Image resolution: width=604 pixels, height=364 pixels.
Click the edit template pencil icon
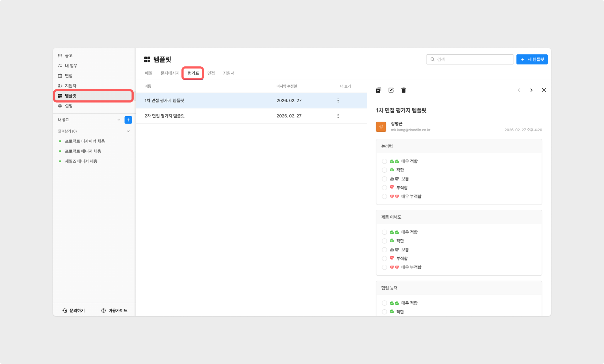tap(391, 90)
